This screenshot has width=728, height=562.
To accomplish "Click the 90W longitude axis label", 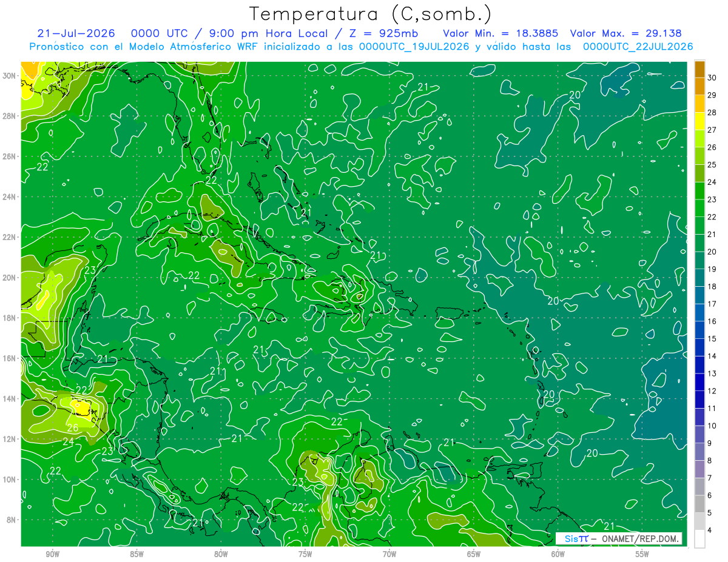I will pyautogui.click(x=52, y=554).
